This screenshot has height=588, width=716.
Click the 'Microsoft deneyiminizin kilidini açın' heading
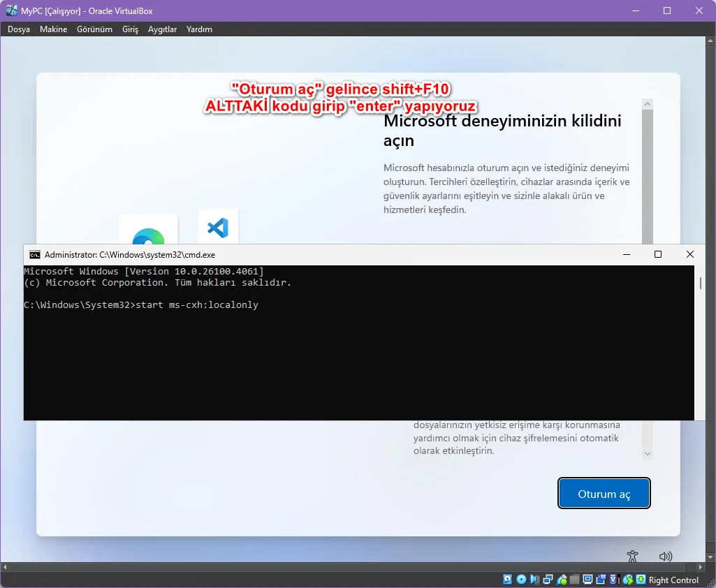pyautogui.click(x=502, y=131)
